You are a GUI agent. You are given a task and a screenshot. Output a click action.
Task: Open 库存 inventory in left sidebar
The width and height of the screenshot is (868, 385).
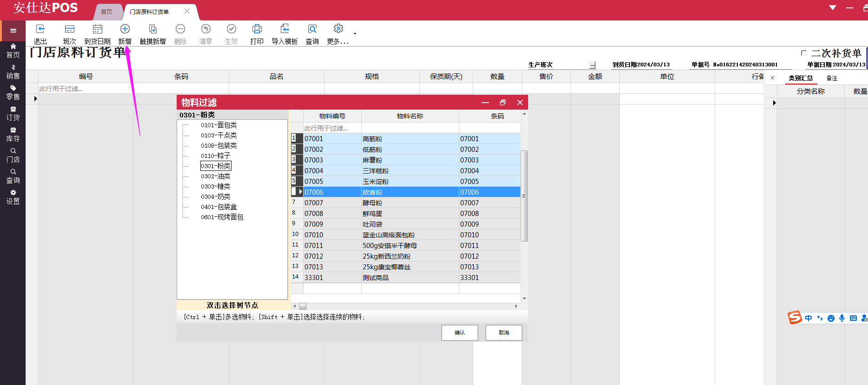click(x=13, y=134)
